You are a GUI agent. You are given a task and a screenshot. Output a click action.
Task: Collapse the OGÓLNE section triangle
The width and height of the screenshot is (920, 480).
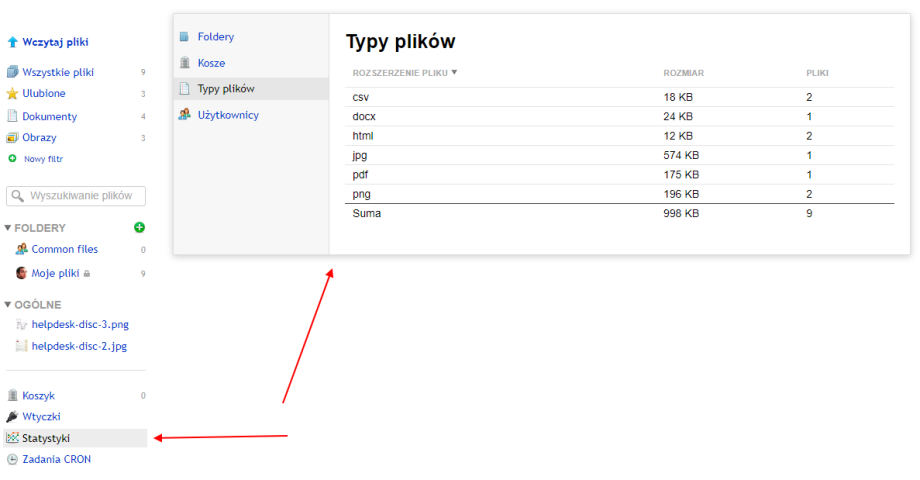pyautogui.click(x=8, y=304)
